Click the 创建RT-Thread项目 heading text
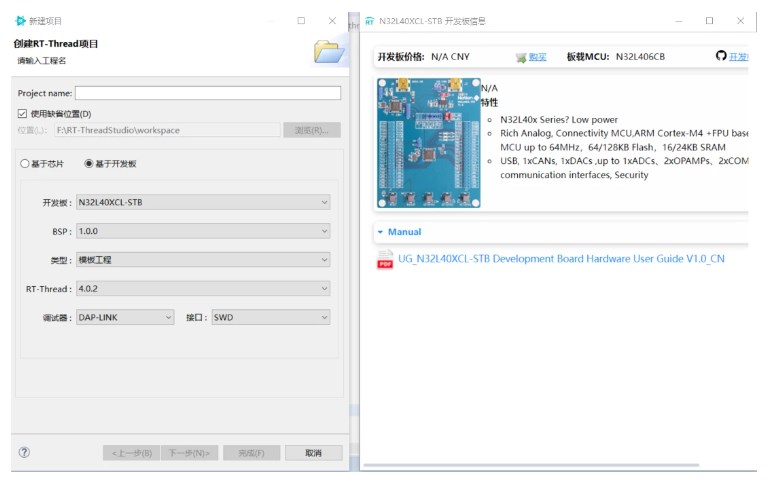Viewport: 769px width, 483px height. click(56, 44)
